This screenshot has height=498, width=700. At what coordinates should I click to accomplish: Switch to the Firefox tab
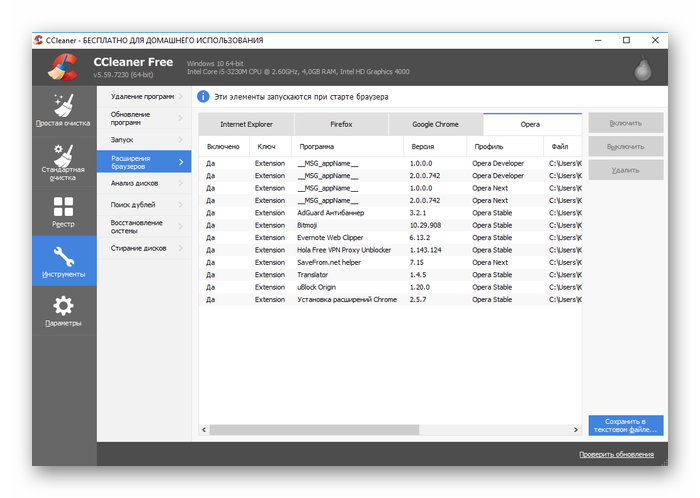[341, 124]
